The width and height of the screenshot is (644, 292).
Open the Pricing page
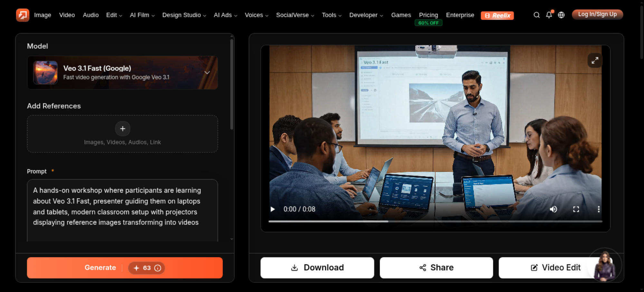(x=428, y=15)
